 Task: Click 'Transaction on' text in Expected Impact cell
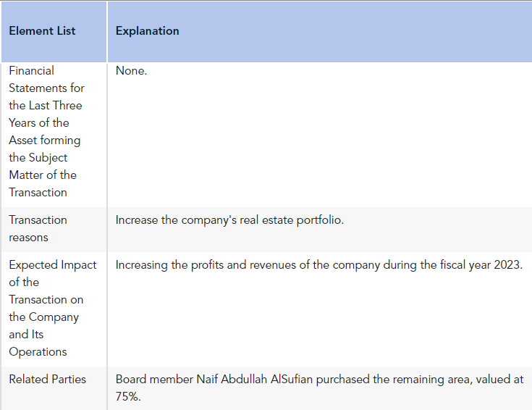click(46, 300)
